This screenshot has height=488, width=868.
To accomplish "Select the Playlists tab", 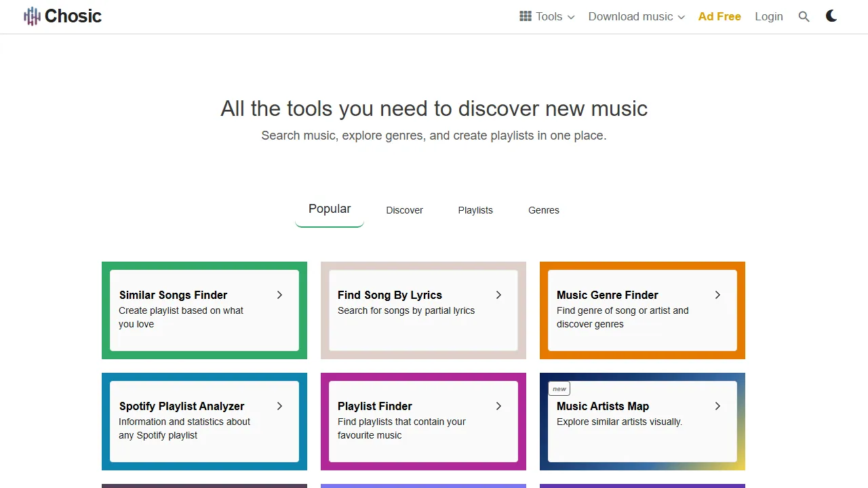I will 475,210.
